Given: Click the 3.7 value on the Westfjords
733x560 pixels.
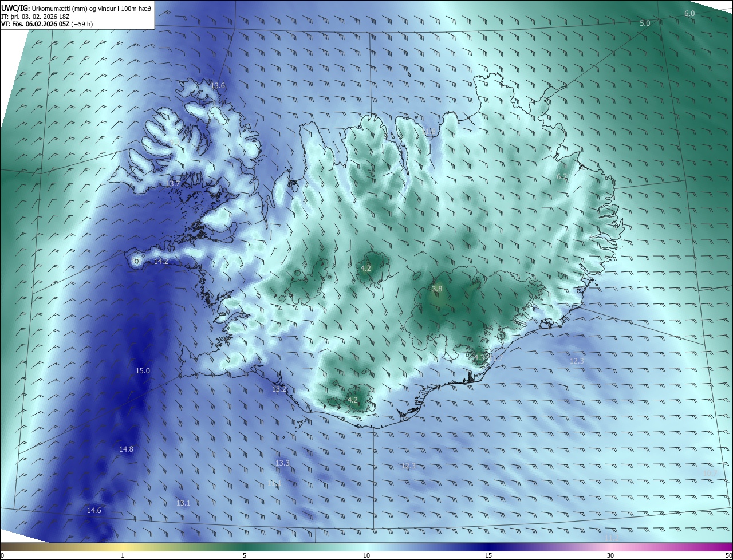Looking at the screenshot, I should click(x=174, y=184).
